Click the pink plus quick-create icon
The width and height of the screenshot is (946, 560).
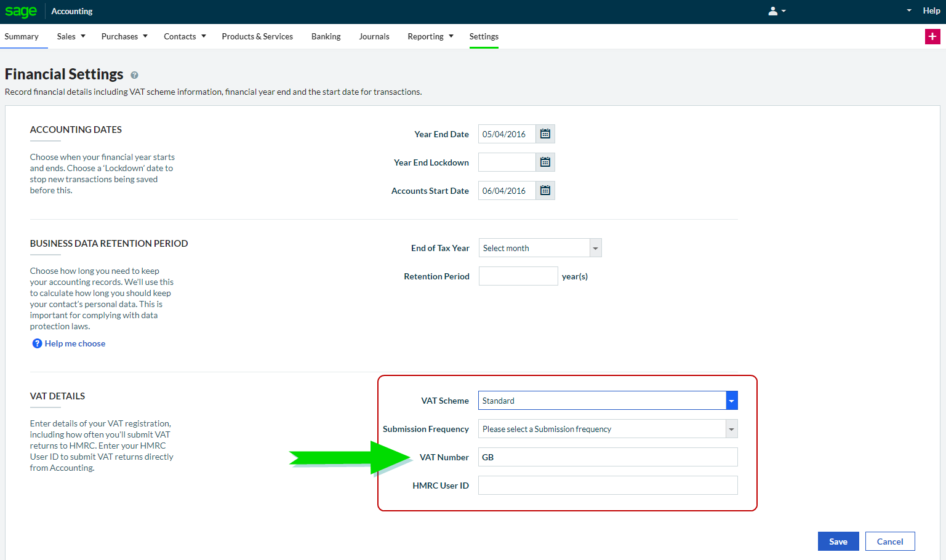932,37
